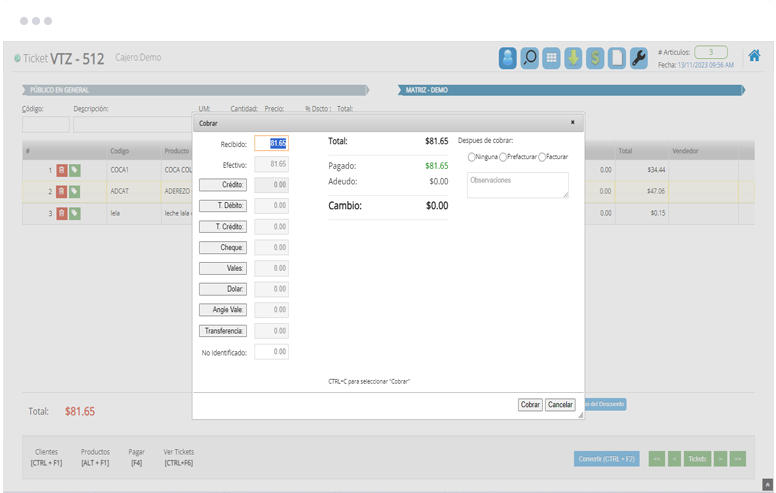
Task: Click the partially hidden blue Descuento button
Action: click(x=606, y=404)
